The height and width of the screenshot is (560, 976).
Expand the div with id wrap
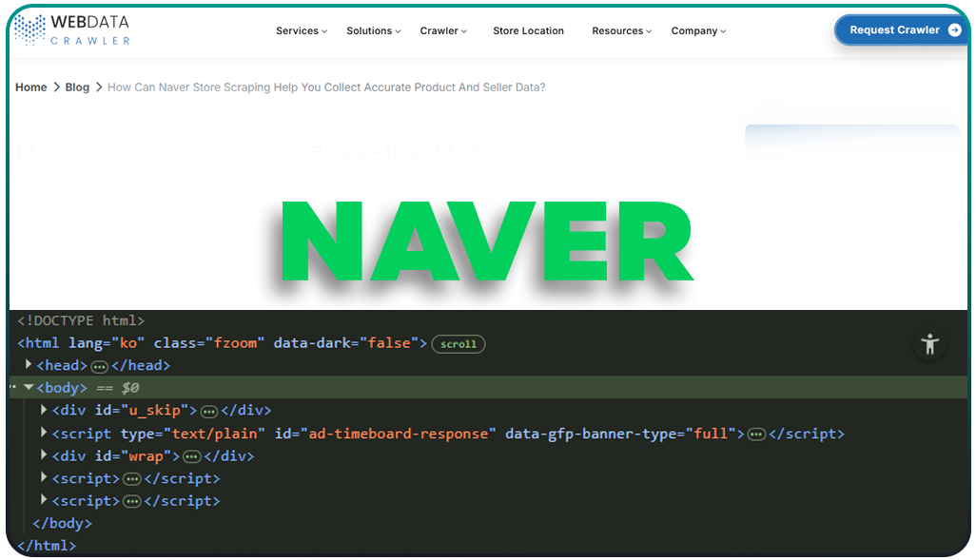pos(43,455)
